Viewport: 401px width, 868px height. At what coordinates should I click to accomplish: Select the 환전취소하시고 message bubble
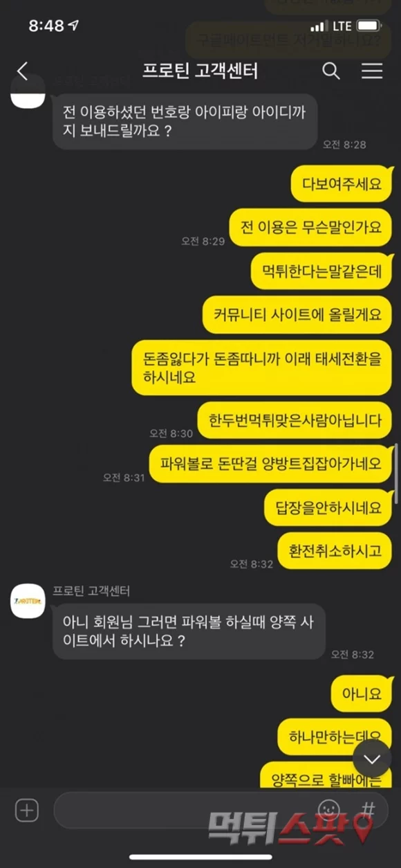[x=335, y=551]
